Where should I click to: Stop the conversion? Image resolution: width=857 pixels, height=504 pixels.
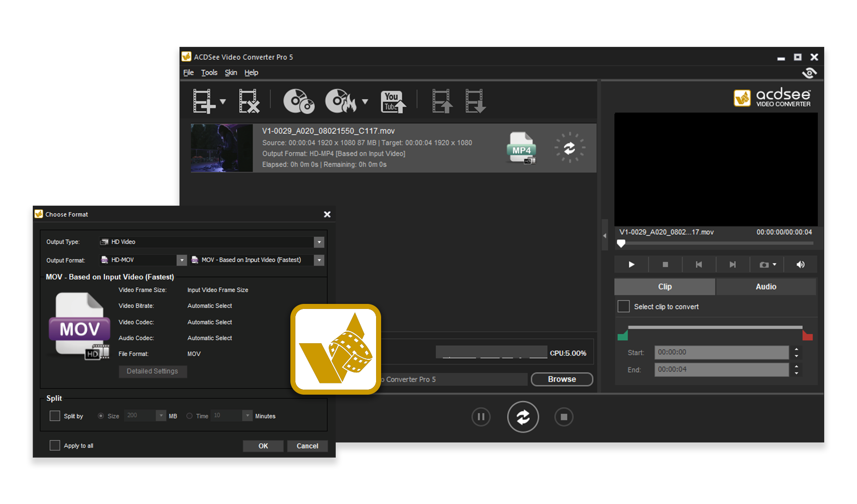pos(564,417)
